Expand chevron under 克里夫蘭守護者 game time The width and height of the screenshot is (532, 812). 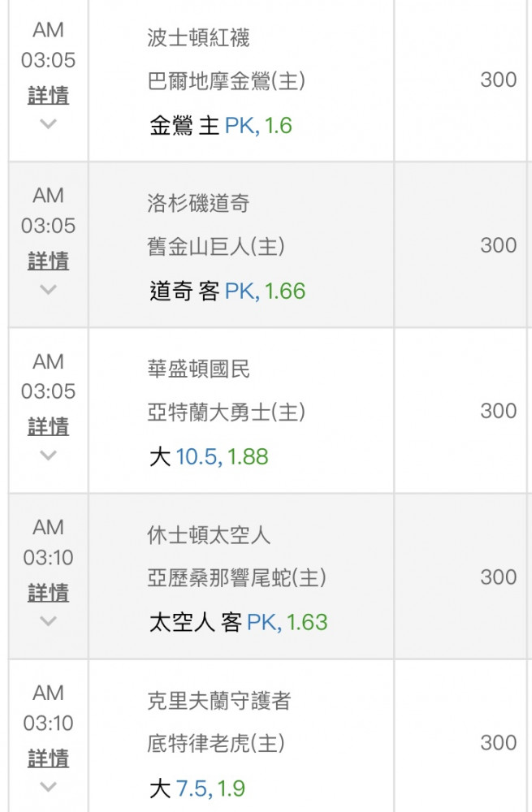point(48,787)
